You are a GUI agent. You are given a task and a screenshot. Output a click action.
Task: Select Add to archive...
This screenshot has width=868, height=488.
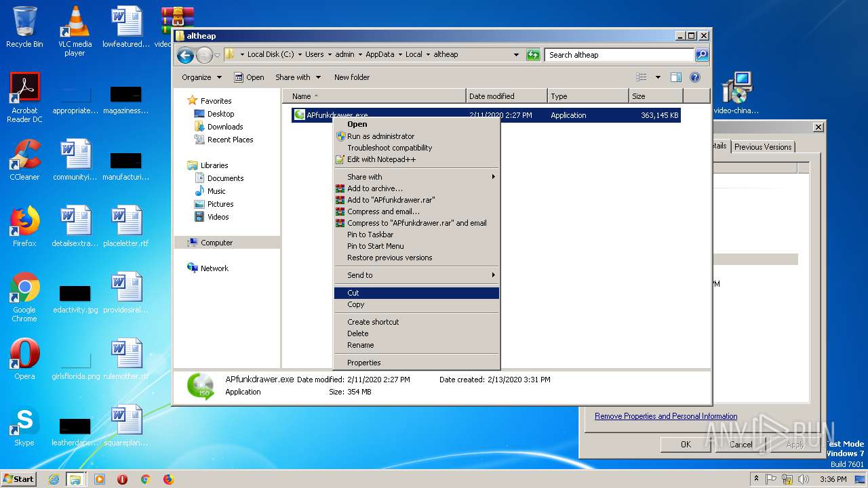coord(416,188)
